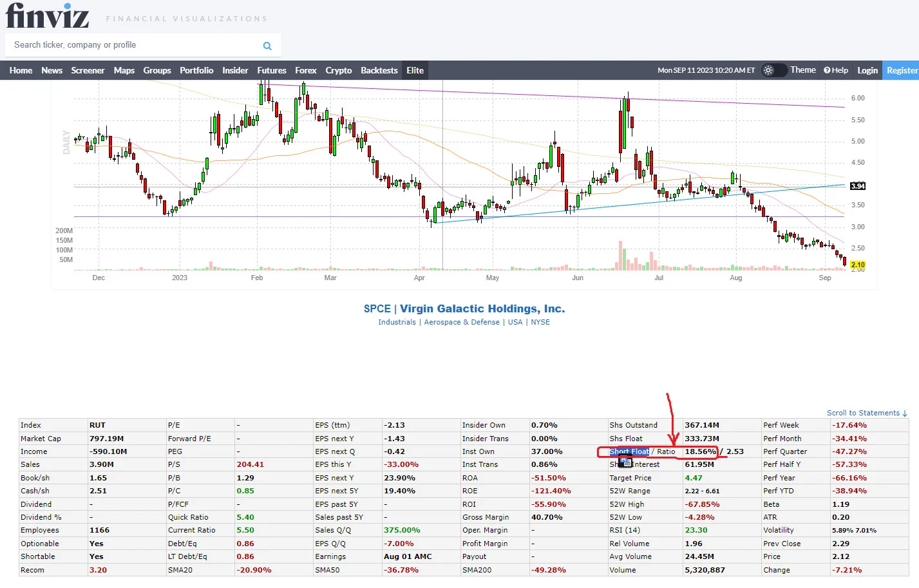The image size is (919, 588).
Task: Click the Gross Margin value 40.70%
Action: pos(547,517)
